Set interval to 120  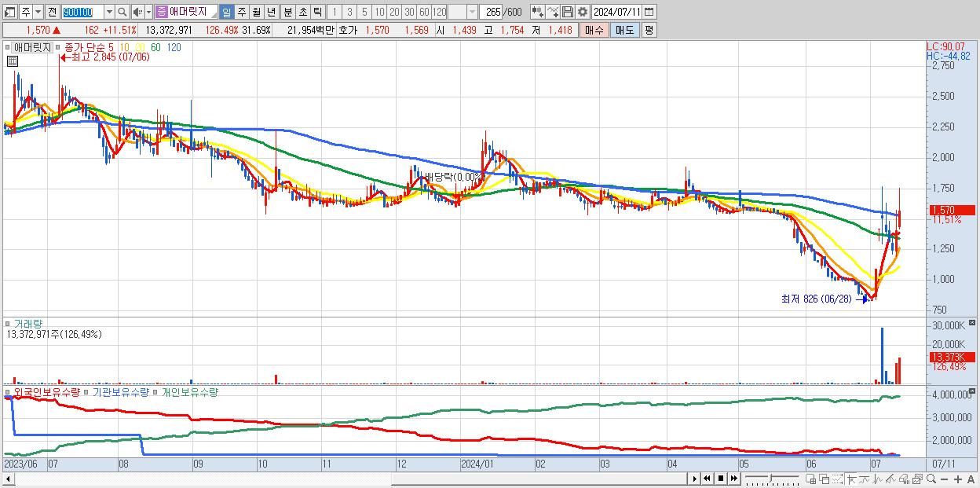coord(439,13)
